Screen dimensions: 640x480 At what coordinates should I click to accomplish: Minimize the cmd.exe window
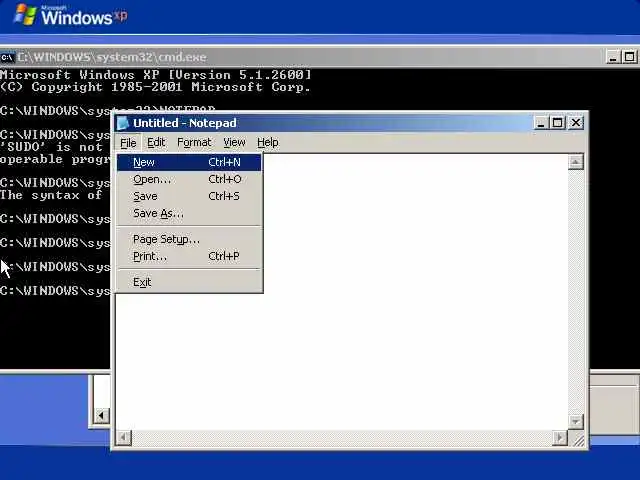(612, 57)
